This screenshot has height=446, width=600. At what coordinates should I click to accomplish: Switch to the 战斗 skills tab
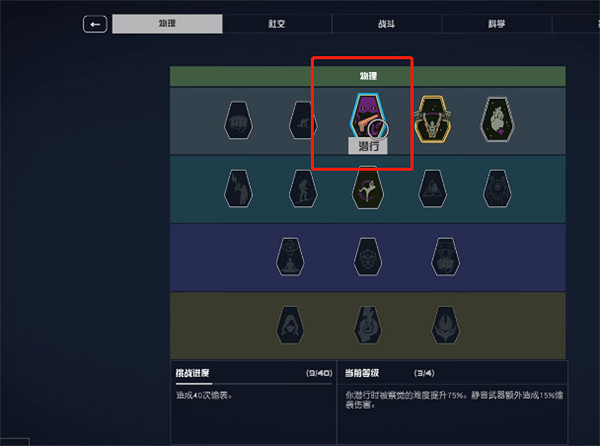coord(387,24)
